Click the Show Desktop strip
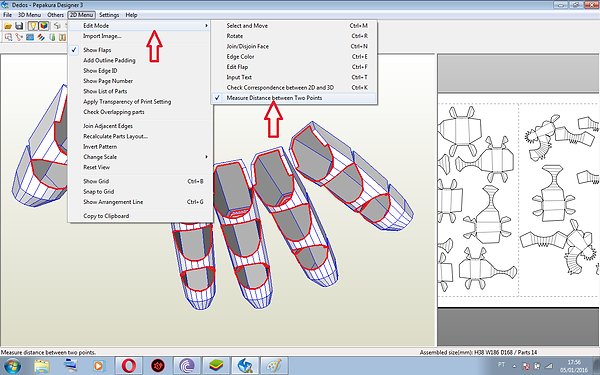 (597, 366)
